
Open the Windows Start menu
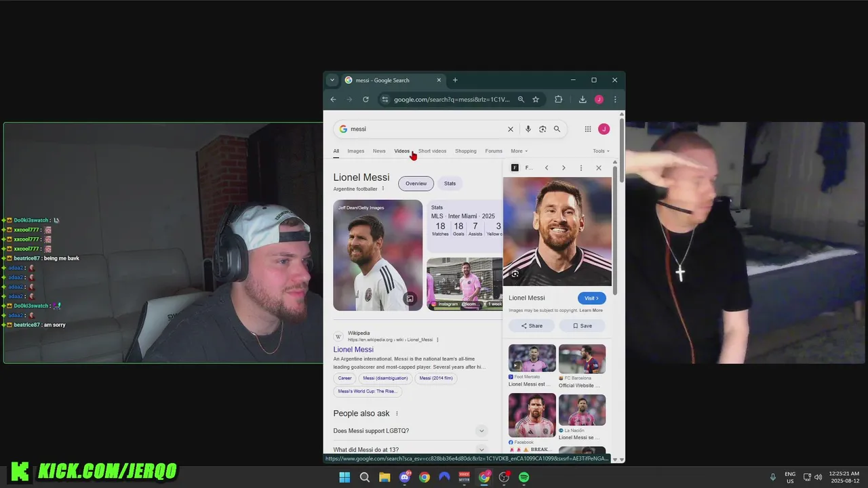point(344,477)
